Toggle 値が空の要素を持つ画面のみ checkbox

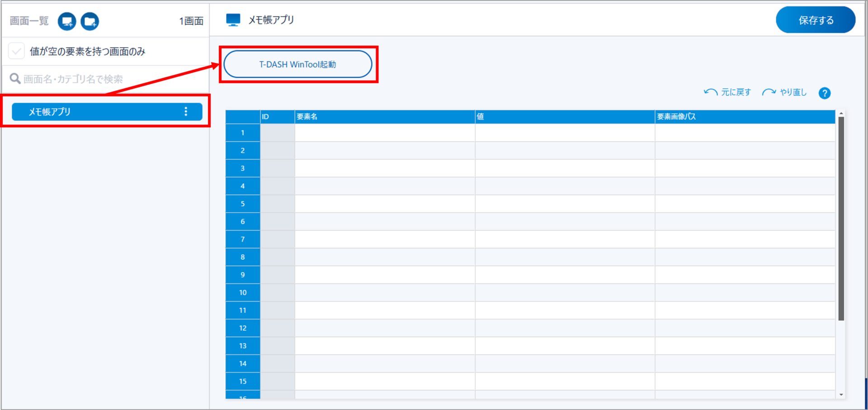pos(17,51)
